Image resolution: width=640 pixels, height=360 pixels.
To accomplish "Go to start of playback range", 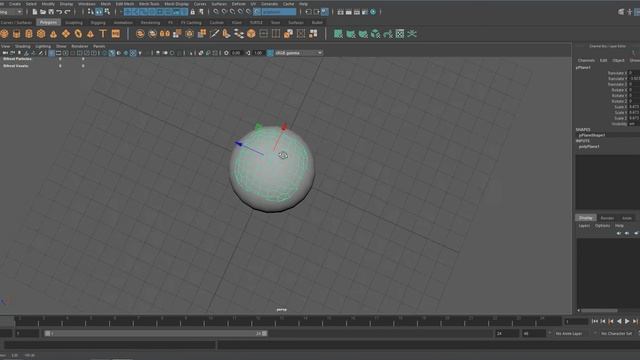I will click(x=595, y=322).
